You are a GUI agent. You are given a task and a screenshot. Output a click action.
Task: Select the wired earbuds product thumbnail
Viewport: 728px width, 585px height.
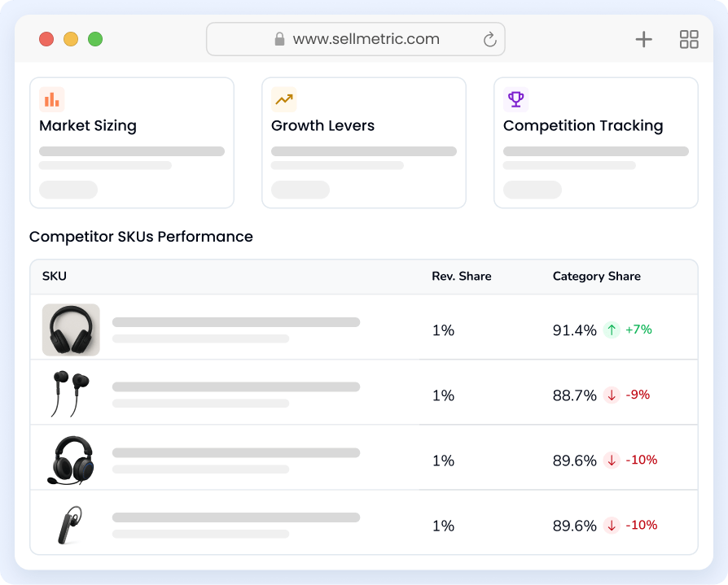coord(70,394)
